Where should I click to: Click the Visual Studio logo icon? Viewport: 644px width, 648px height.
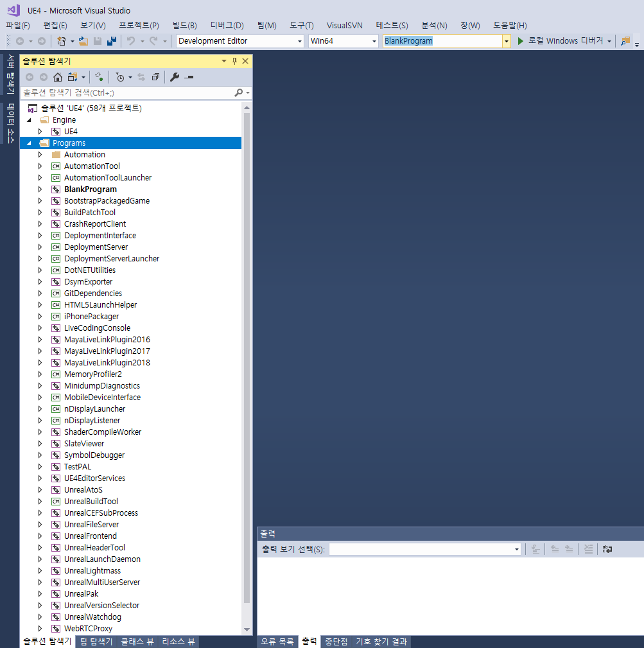13,10
